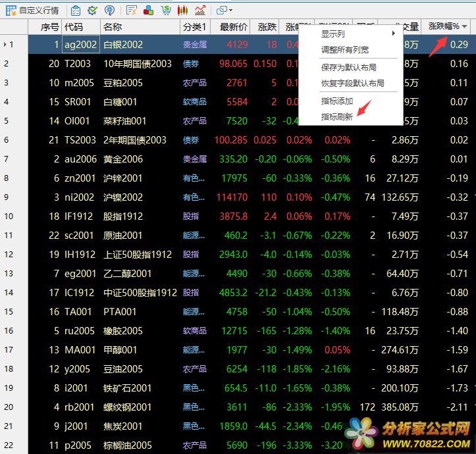Select row header number 10
This screenshot has height=454, width=476.
coord(9,216)
